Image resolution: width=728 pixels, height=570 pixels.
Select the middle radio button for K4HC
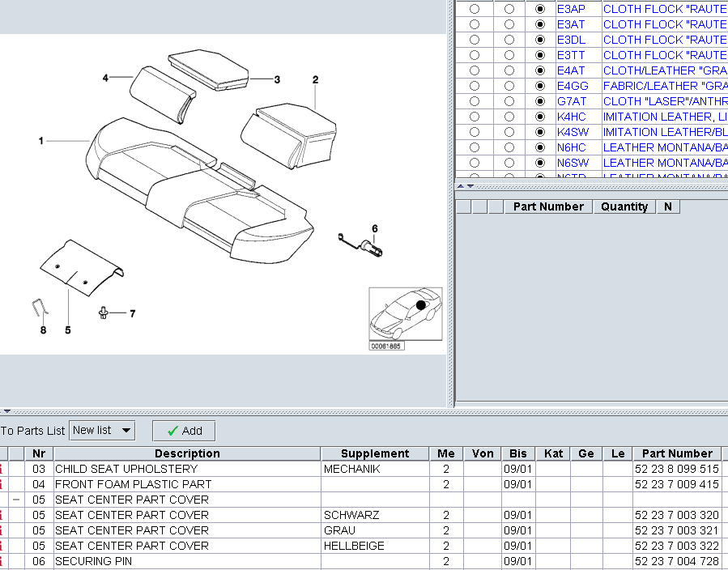pos(509,117)
